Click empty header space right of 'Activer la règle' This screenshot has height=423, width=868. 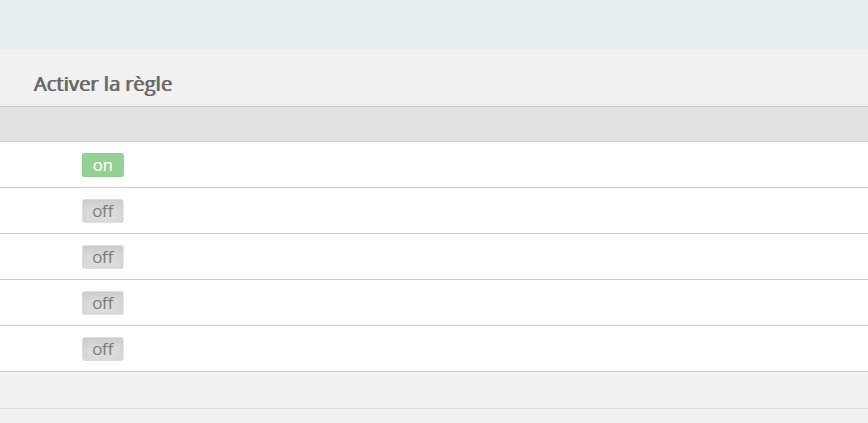[x=519, y=84]
